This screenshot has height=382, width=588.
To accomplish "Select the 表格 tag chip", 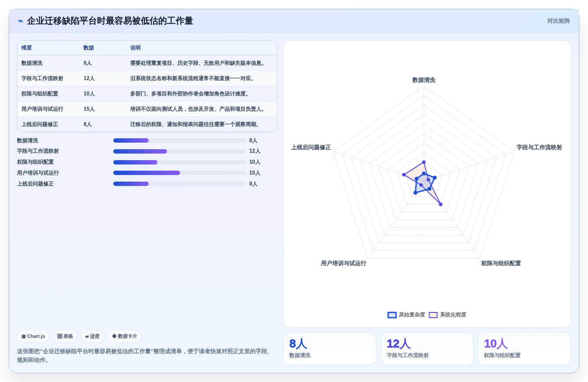I will (65, 336).
